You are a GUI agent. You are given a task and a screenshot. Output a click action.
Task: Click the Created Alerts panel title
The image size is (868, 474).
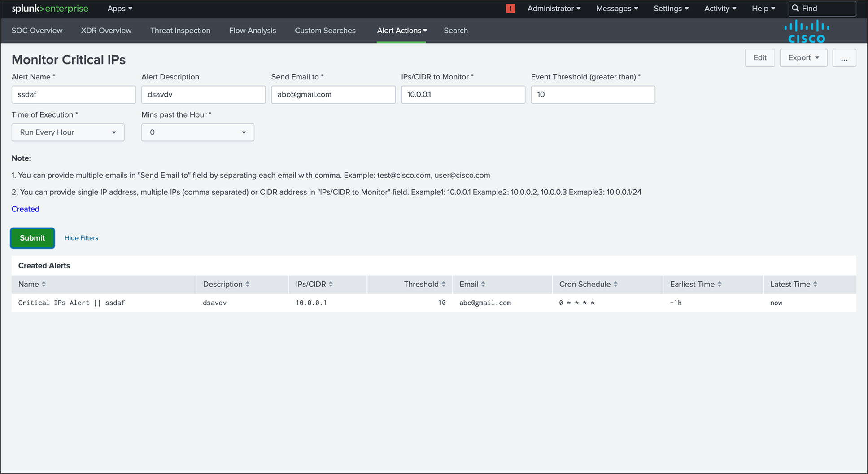coord(44,266)
